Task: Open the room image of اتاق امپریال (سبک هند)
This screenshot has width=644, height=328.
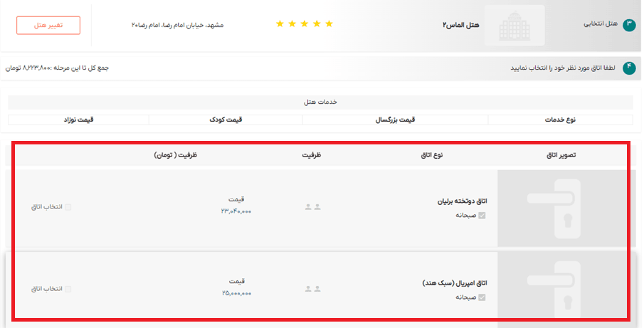Action: click(564, 288)
